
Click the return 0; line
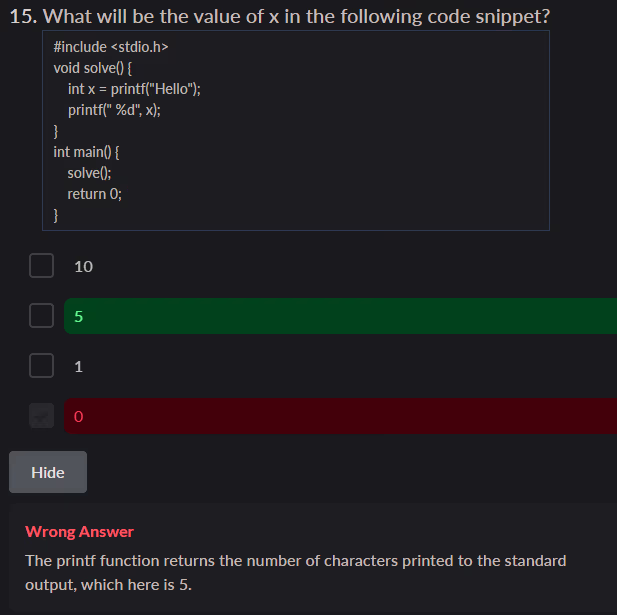(x=95, y=194)
